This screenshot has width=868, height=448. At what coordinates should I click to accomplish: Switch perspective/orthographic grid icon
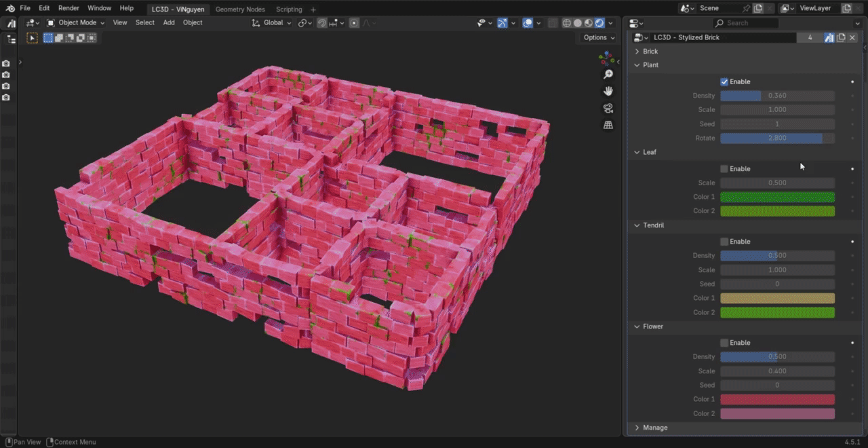608,125
